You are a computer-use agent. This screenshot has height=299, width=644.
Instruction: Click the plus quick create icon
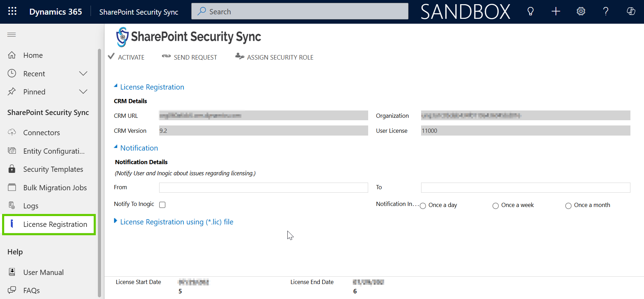click(x=556, y=11)
